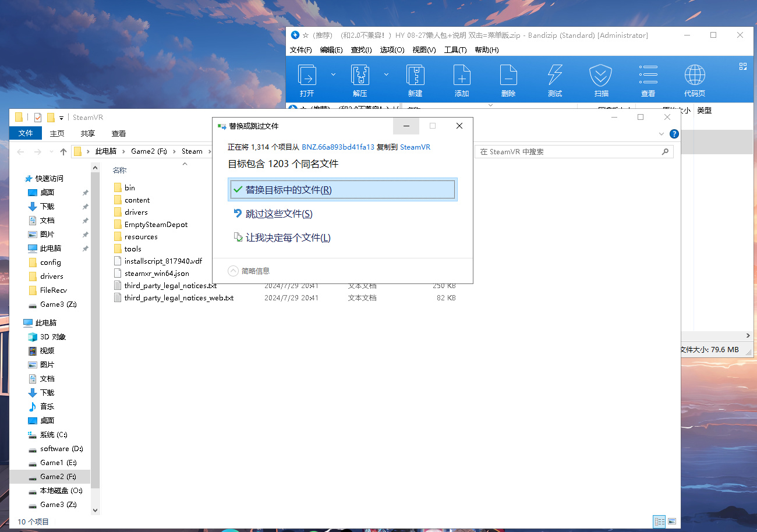Select the file steamxr_win64.json
The image size is (757, 532).
pyautogui.click(x=157, y=273)
